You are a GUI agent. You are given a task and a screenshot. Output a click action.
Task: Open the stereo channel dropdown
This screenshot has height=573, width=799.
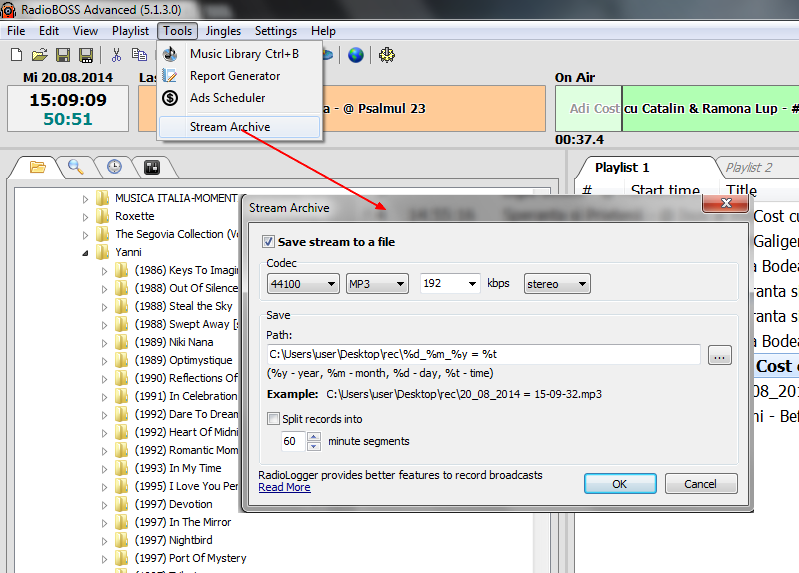click(557, 284)
